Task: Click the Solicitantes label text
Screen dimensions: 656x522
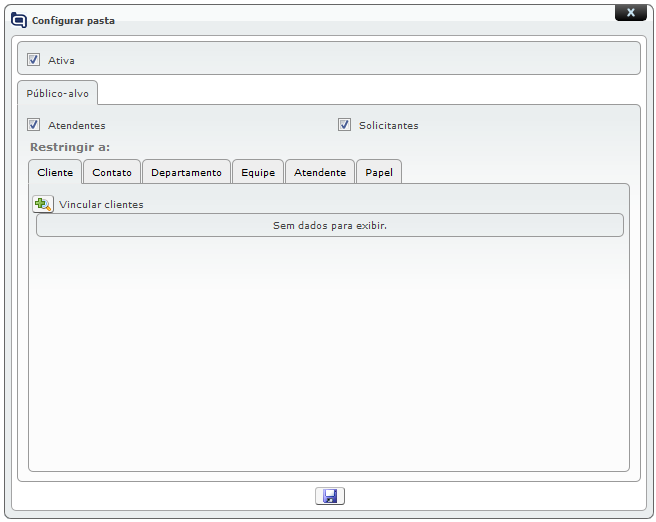Action: (388, 126)
